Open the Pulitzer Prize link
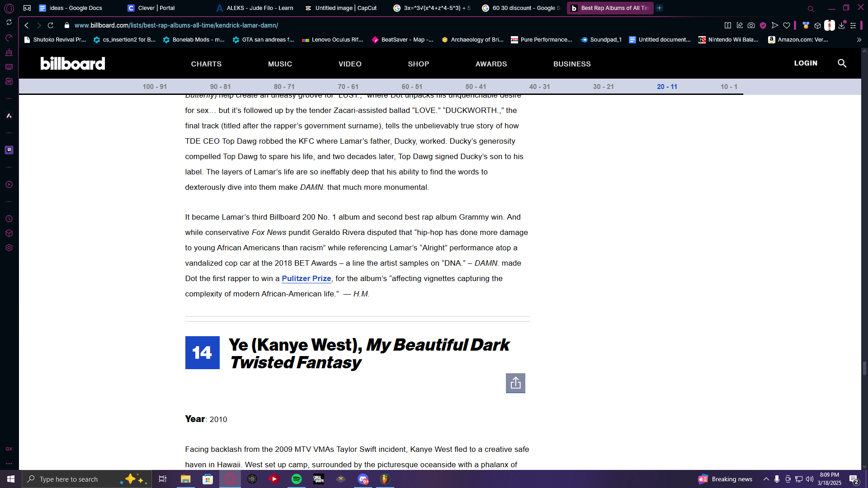 [x=307, y=278]
